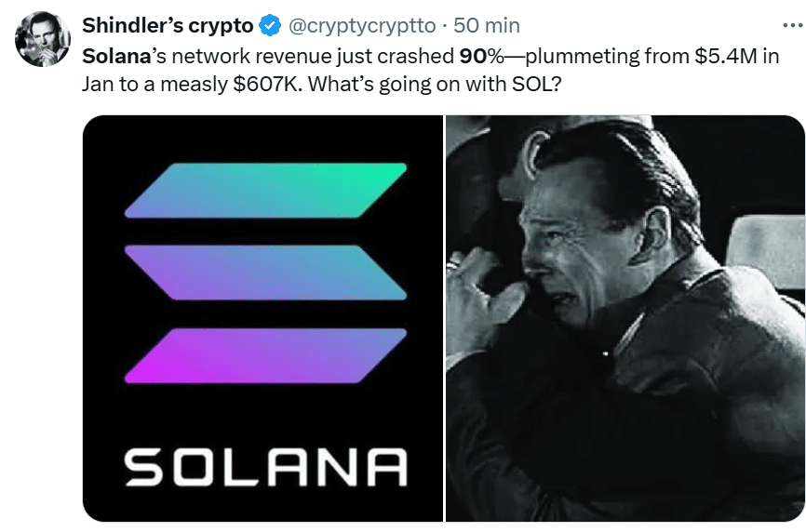Click the bottom magenta Solana logo bar
This screenshot has height=532, width=806.
tap(266, 354)
